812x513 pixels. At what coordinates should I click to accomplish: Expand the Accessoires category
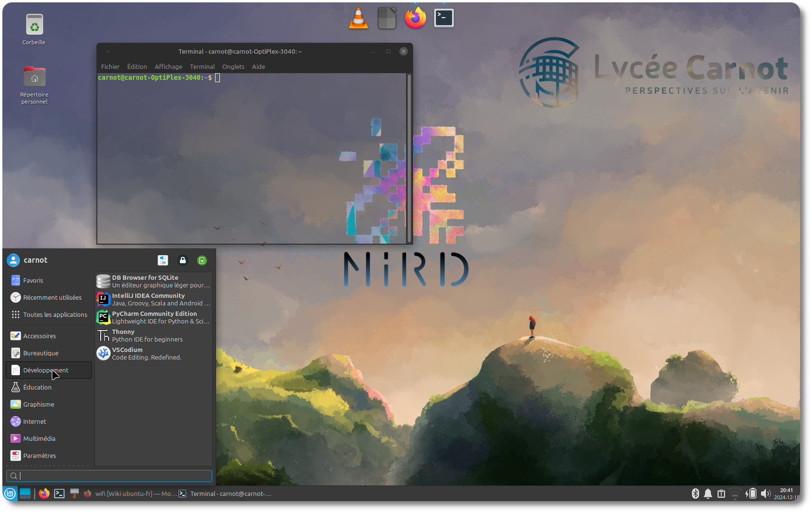(x=39, y=335)
